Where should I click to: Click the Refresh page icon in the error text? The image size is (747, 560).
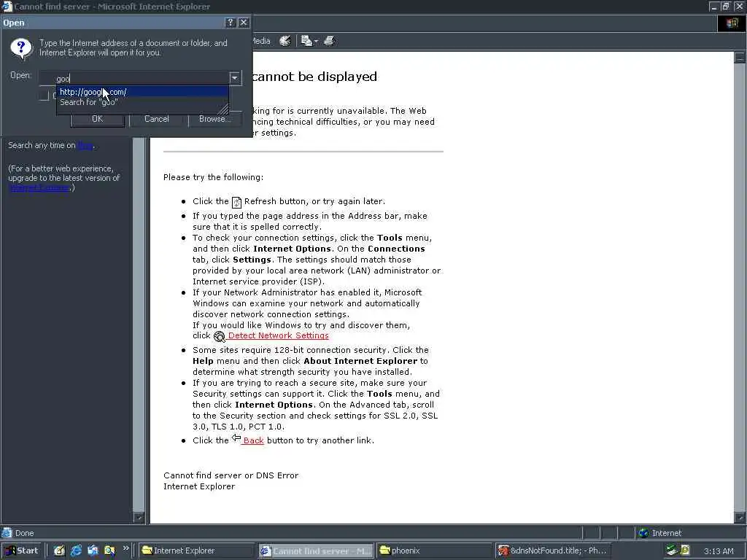click(236, 203)
